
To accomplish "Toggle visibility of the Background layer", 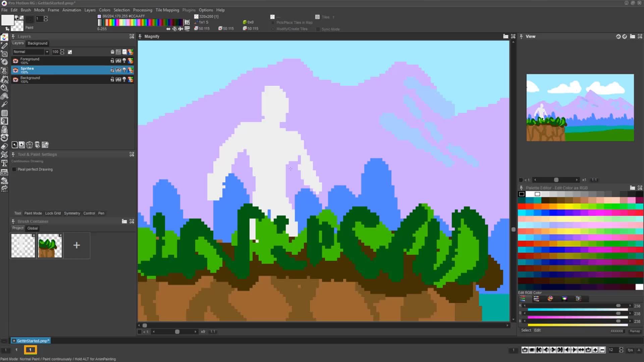I will [15, 79].
